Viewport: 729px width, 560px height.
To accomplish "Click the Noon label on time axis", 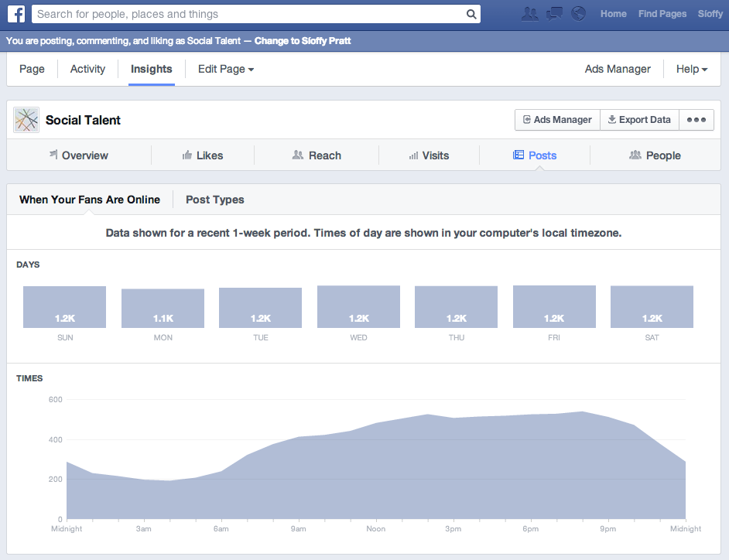I will [375, 529].
